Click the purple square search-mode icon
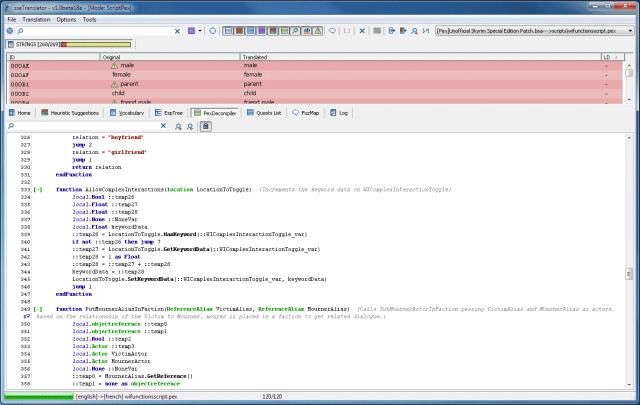Viewport: 640px width, 405px height. [191, 31]
